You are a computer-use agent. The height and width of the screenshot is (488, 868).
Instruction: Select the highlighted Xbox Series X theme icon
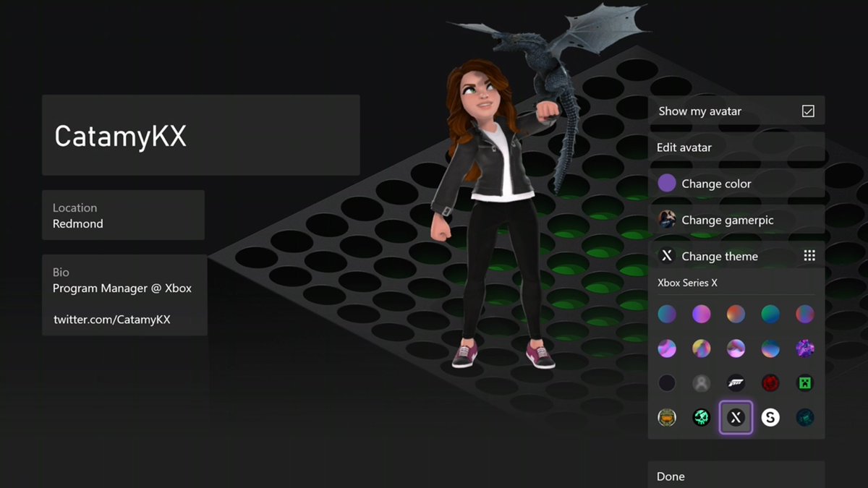[x=736, y=417]
